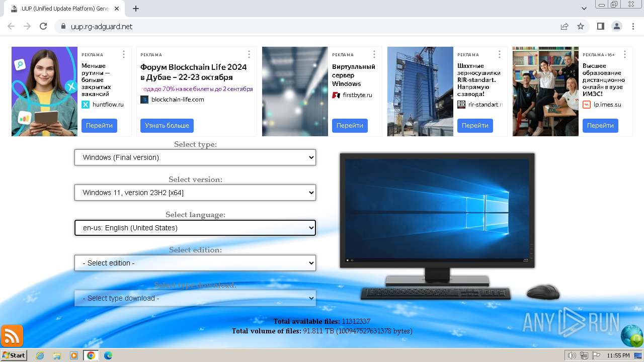Bookmark this page with the star icon

pos(581,26)
